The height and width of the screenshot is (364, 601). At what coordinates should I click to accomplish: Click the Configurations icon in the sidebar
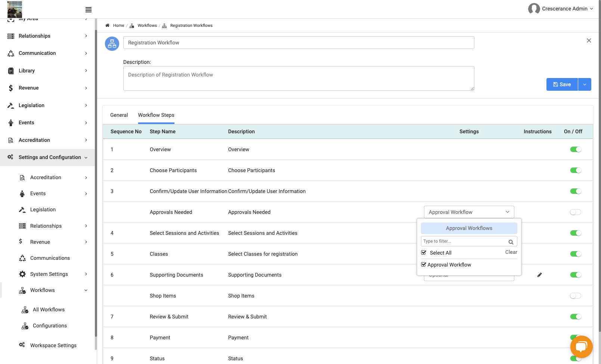pyautogui.click(x=25, y=326)
